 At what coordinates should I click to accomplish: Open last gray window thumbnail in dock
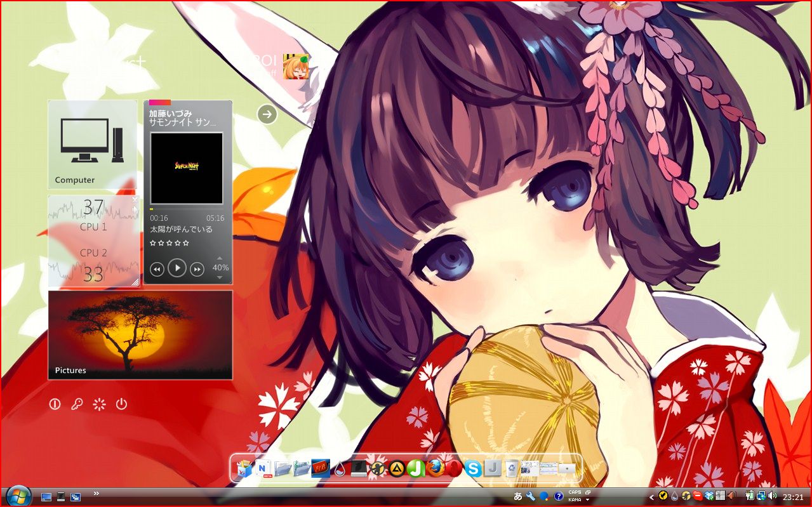click(x=567, y=469)
